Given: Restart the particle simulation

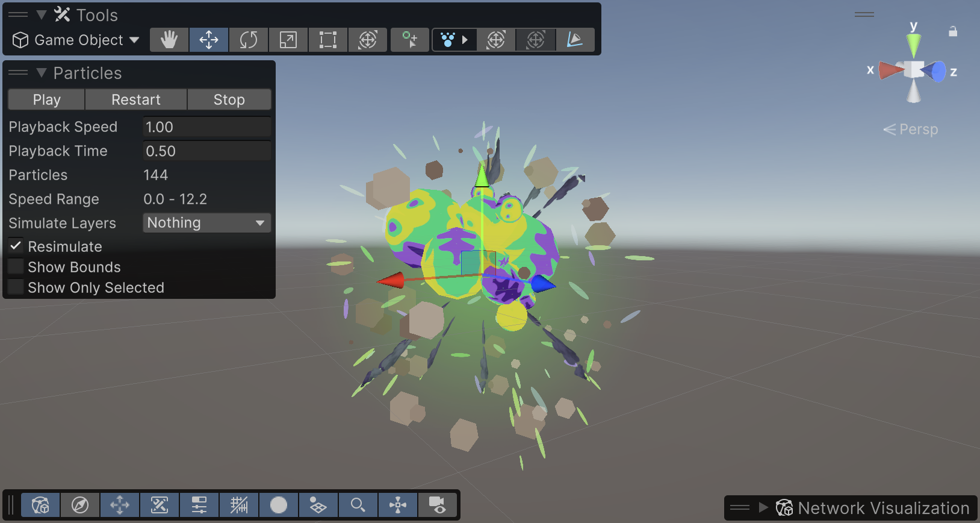Looking at the screenshot, I should (136, 99).
